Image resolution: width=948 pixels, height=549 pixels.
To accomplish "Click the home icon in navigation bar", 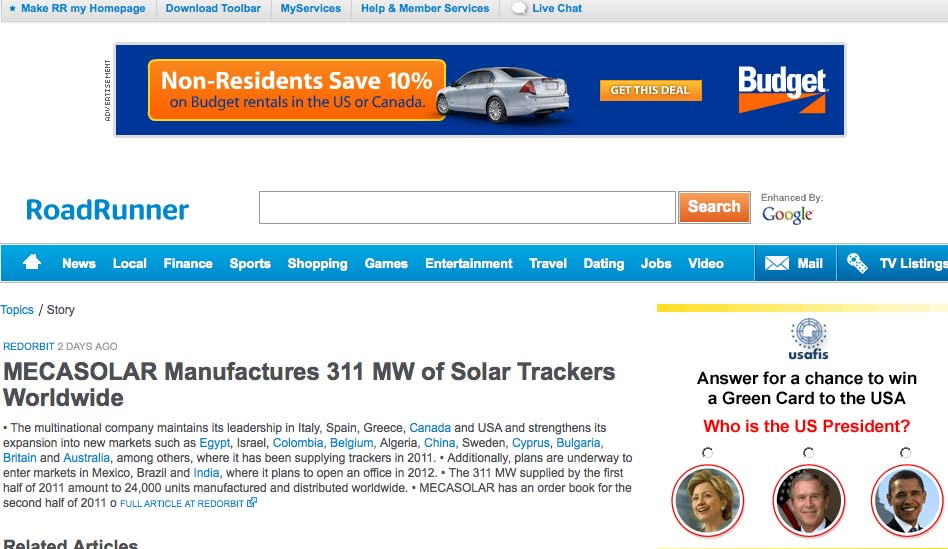I will coord(32,262).
